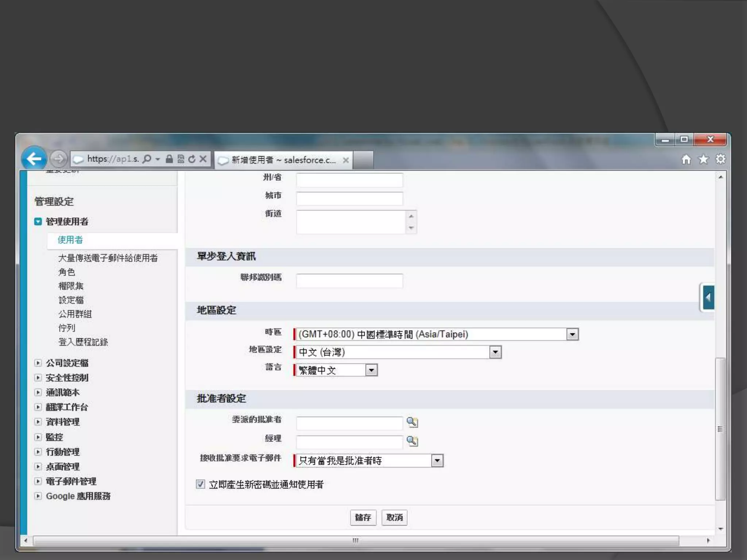This screenshot has height=560, width=747.
Task: Click the browser back arrow button
Action: [x=34, y=159]
